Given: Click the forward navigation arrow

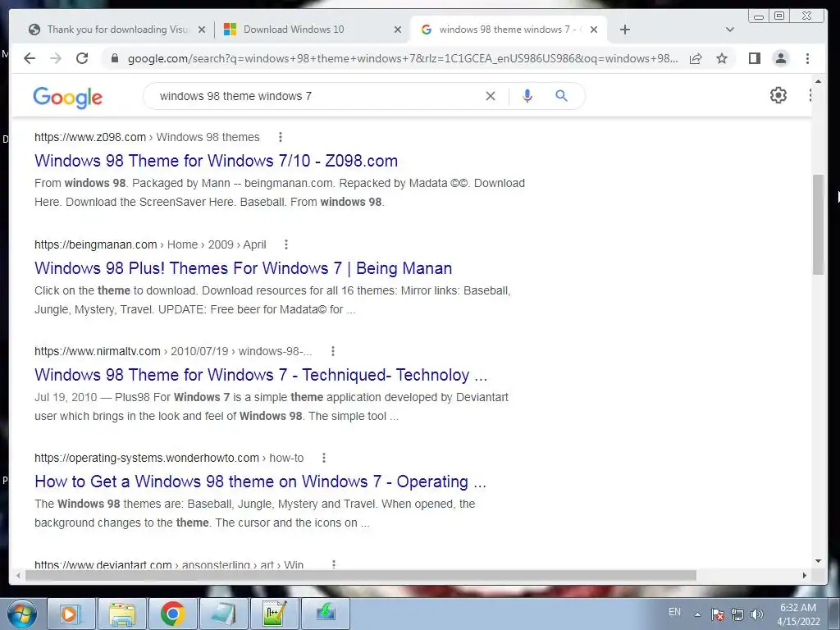Looking at the screenshot, I should (56, 58).
